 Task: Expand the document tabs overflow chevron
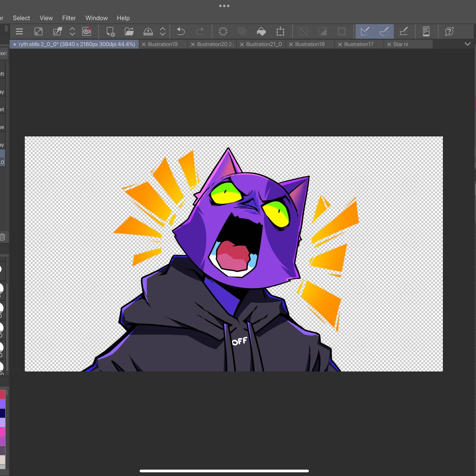click(467, 44)
